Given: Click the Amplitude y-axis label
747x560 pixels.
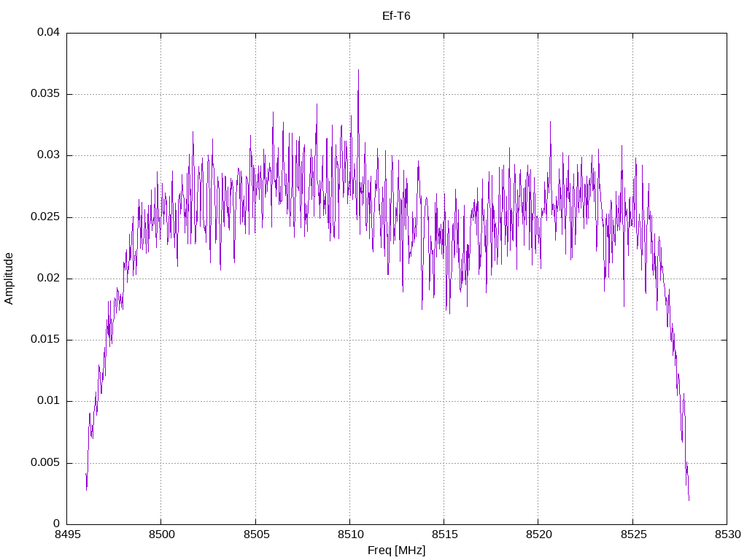Looking at the screenshot, I should (9, 279).
